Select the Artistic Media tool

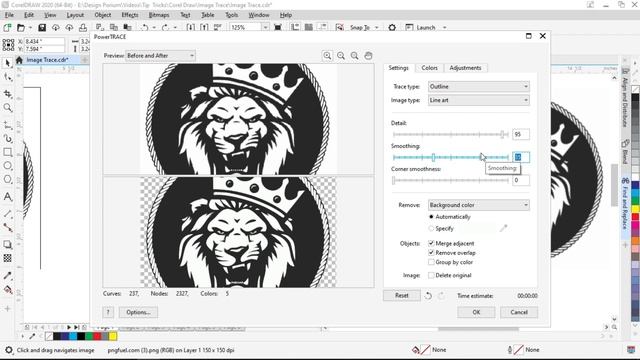7,138
